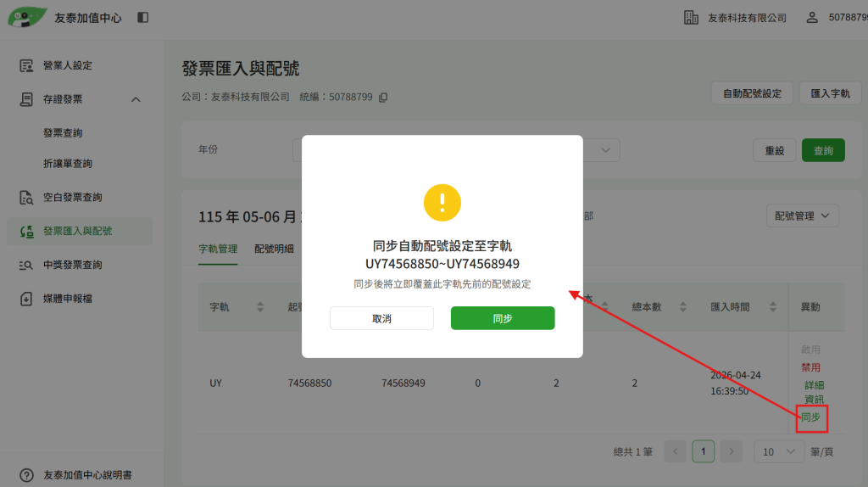The width and height of the screenshot is (868, 487).
Task: Open 營業人設定 sidebar icon
Action: pyautogui.click(x=26, y=65)
